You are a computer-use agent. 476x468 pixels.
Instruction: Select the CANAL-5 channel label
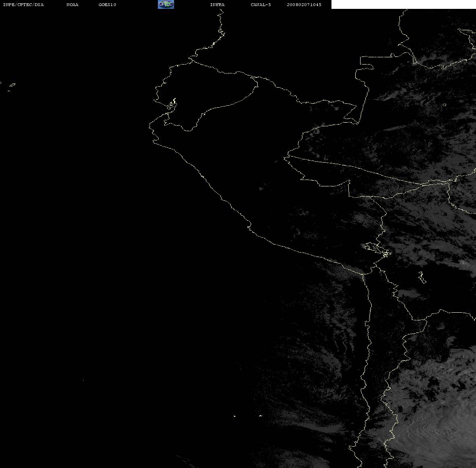point(261,4)
